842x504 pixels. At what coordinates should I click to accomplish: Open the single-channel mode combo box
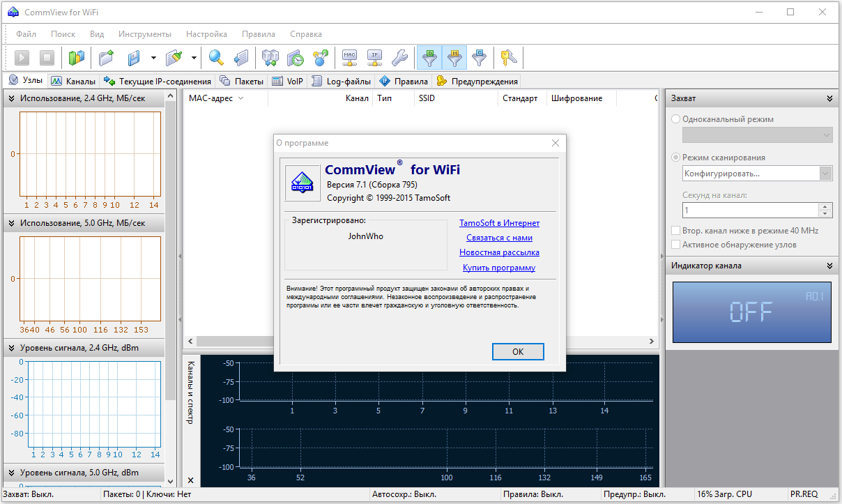758,135
